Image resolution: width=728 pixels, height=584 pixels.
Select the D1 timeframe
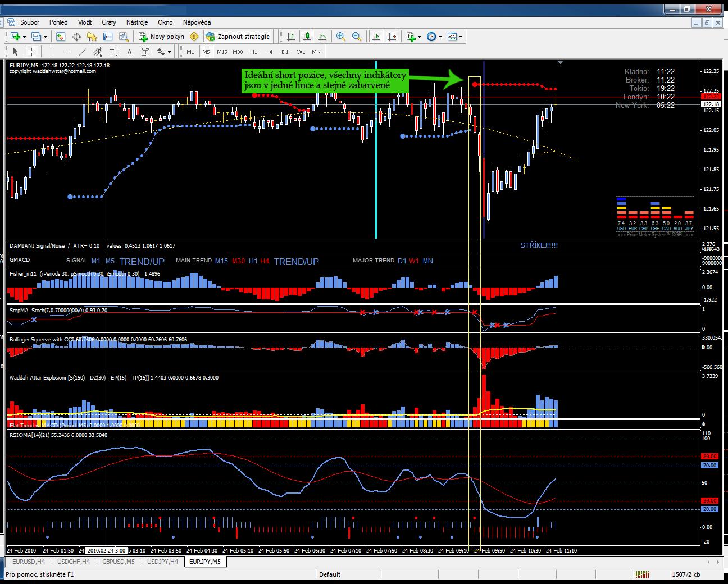[x=285, y=52]
